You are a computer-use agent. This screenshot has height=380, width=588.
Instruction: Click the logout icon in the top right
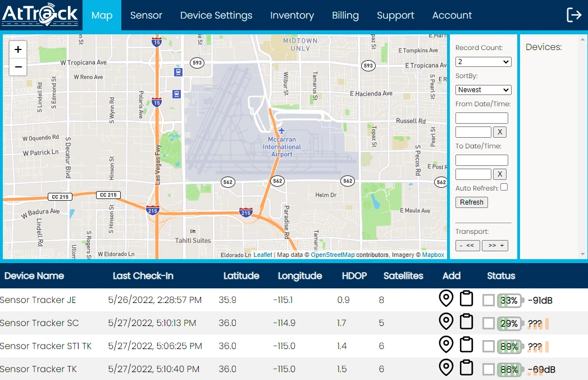[x=574, y=15]
